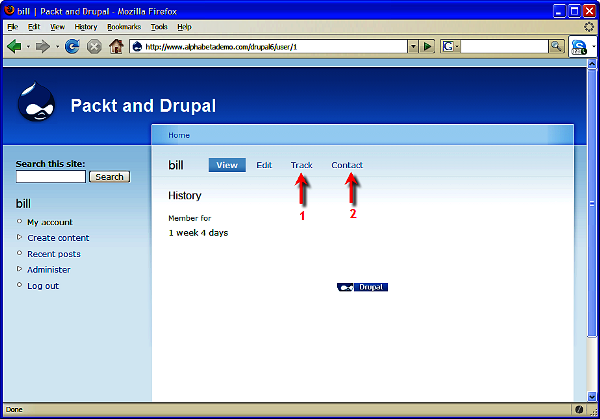Click the Powered by Drupal badge
This screenshot has height=419, width=600.
[x=362, y=287]
